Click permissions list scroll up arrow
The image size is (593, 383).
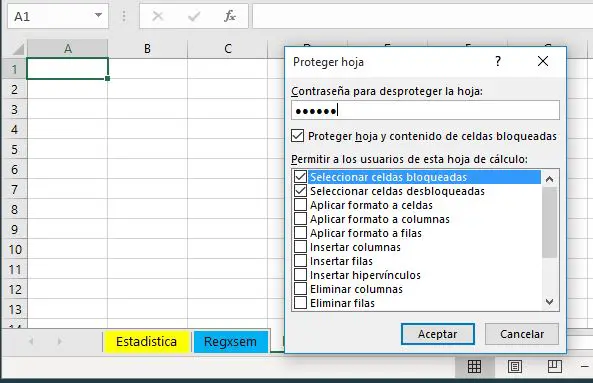point(550,178)
